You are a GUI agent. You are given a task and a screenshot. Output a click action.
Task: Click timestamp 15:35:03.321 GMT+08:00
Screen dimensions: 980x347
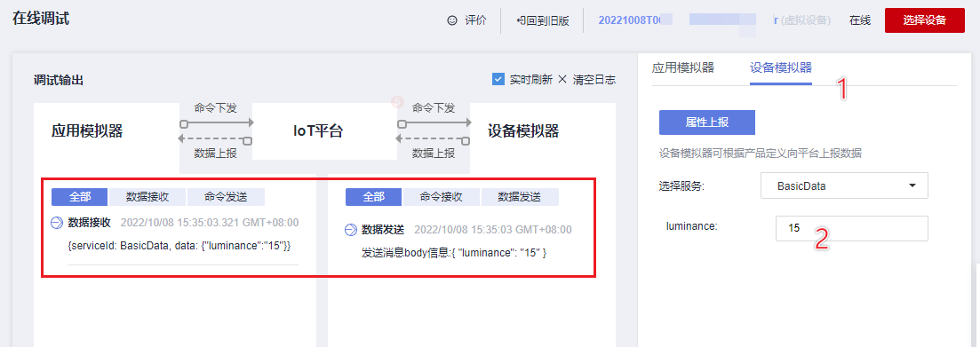coord(210,222)
